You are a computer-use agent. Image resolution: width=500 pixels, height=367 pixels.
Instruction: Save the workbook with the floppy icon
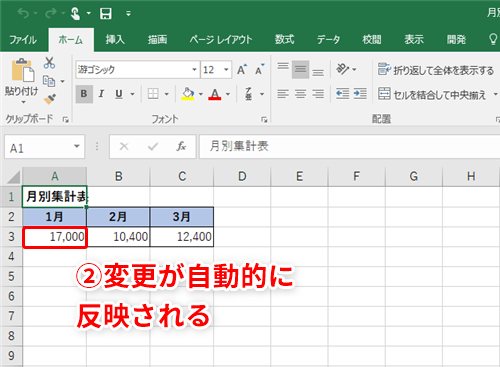pyautogui.click(x=106, y=14)
